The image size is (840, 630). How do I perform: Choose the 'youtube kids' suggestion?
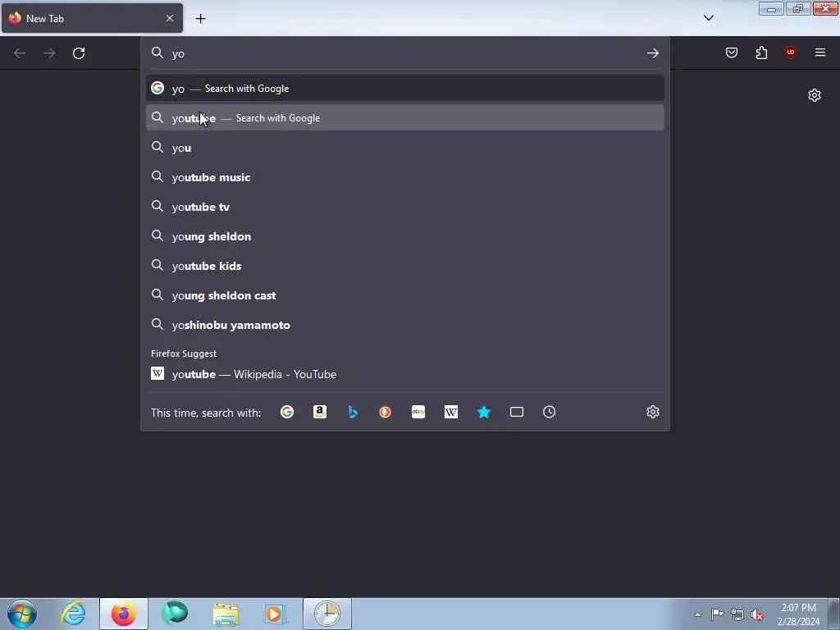tap(405, 266)
